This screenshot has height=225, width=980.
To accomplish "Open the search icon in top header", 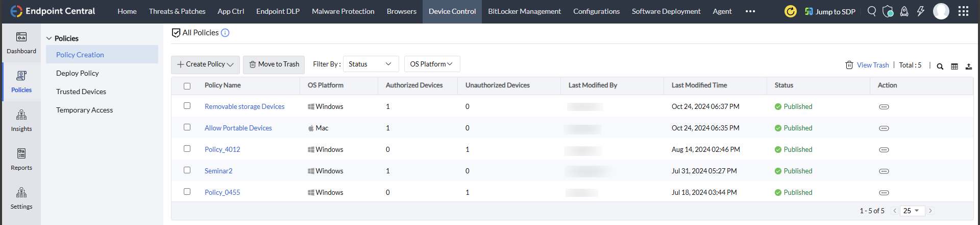I will point(872,11).
